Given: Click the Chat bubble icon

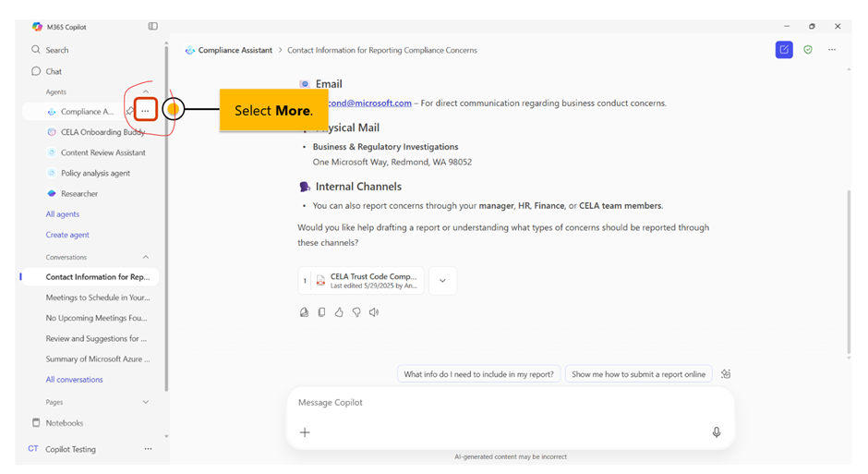Looking at the screenshot, I should [36, 71].
